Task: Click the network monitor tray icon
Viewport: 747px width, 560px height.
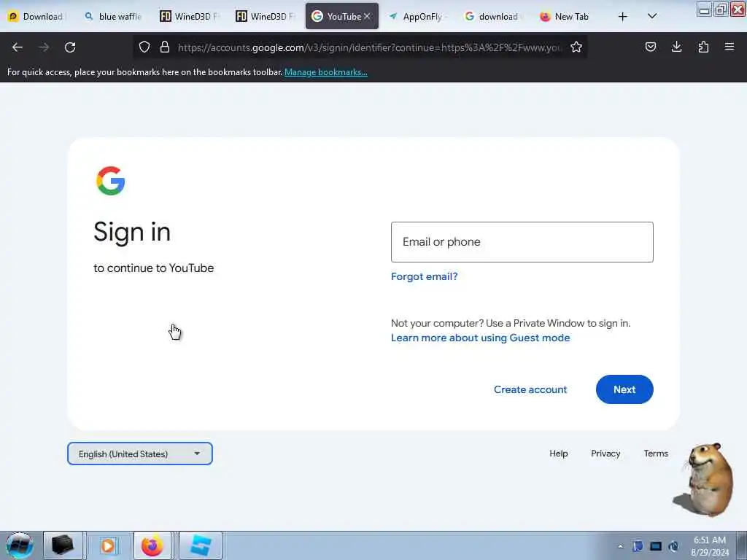Action: pyautogui.click(x=656, y=546)
